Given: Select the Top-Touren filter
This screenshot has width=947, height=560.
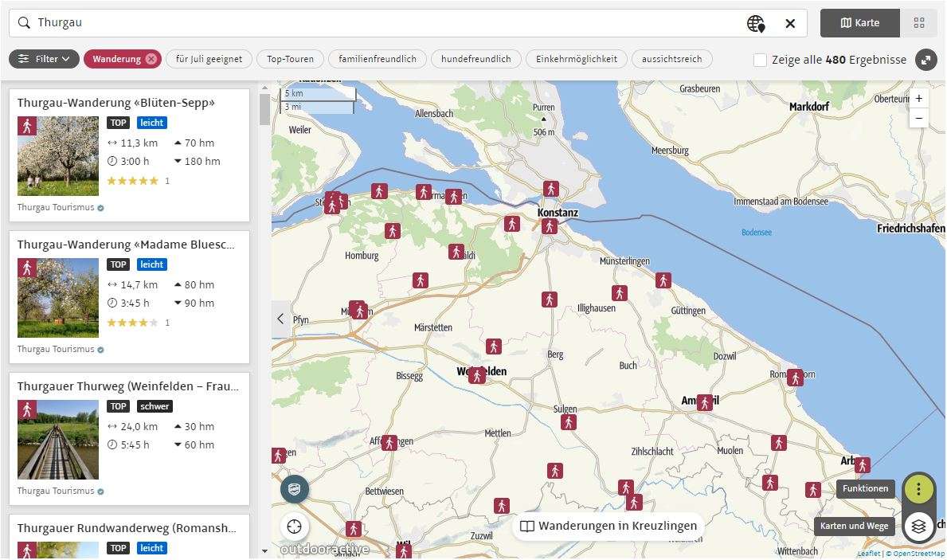Looking at the screenshot, I should tap(290, 59).
